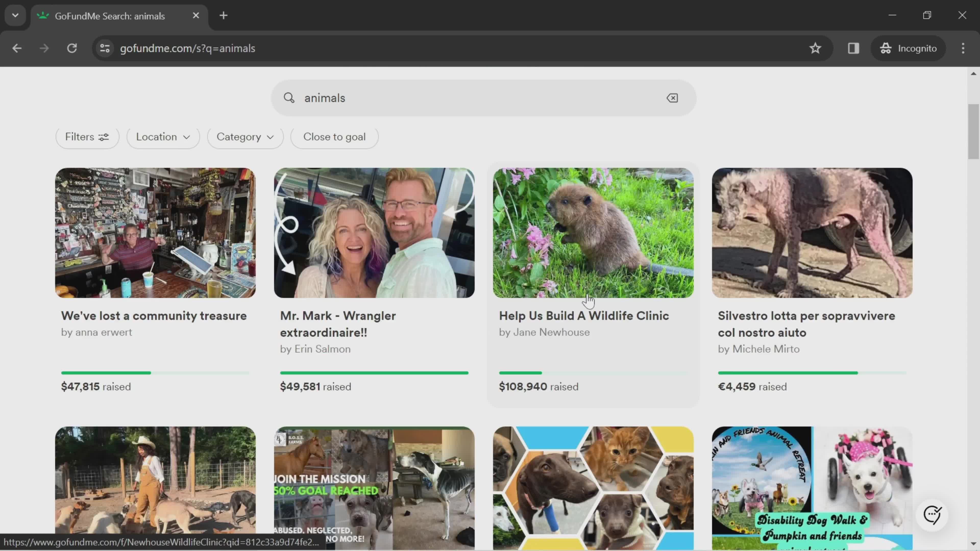Image resolution: width=980 pixels, height=551 pixels.
Task: Click the Incognito indicator
Action: point(908,48)
